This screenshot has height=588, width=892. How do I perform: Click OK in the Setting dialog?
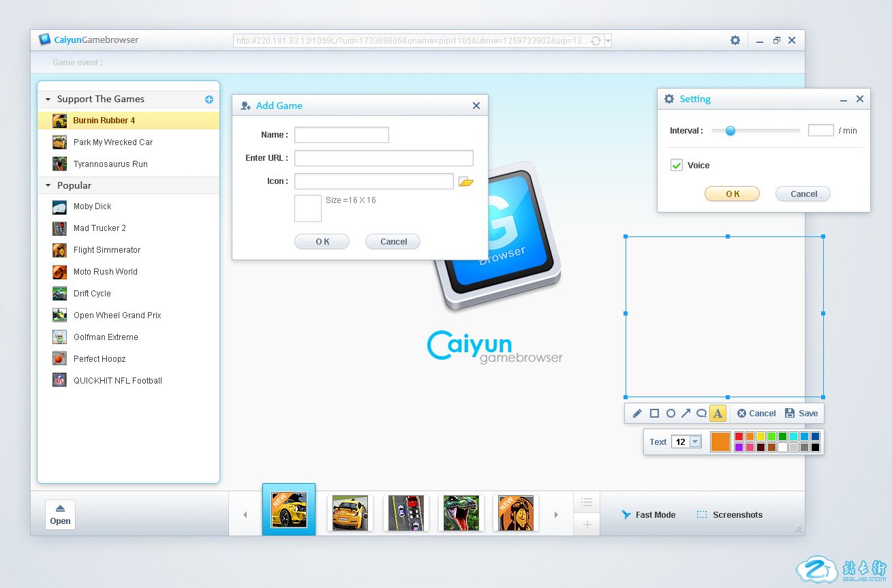(x=732, y=194)
